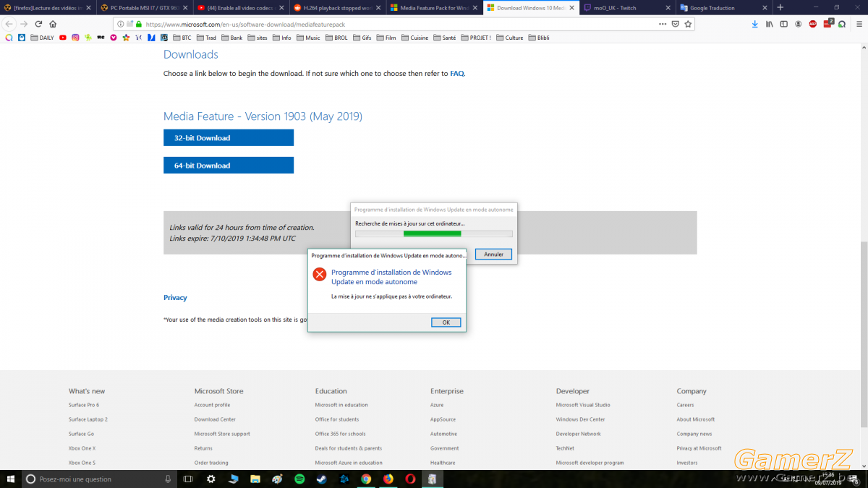Open Windows Task View

(188, 479)
